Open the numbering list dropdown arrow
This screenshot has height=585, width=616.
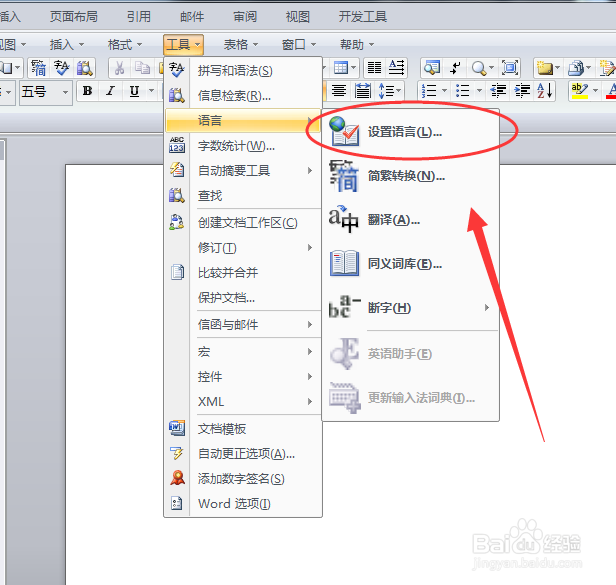[444, 91]
